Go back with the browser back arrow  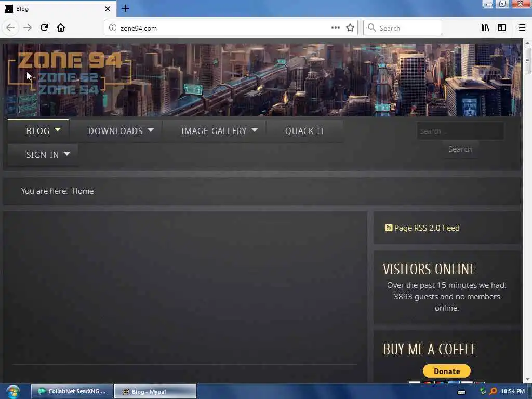coord(10,28)
